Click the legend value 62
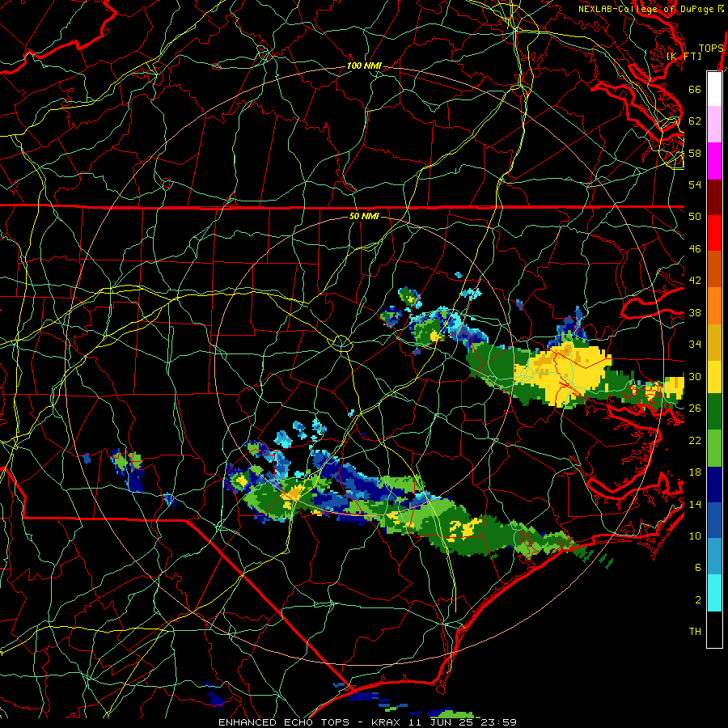This screenshot has width=728, height=728. pos(695,121)
